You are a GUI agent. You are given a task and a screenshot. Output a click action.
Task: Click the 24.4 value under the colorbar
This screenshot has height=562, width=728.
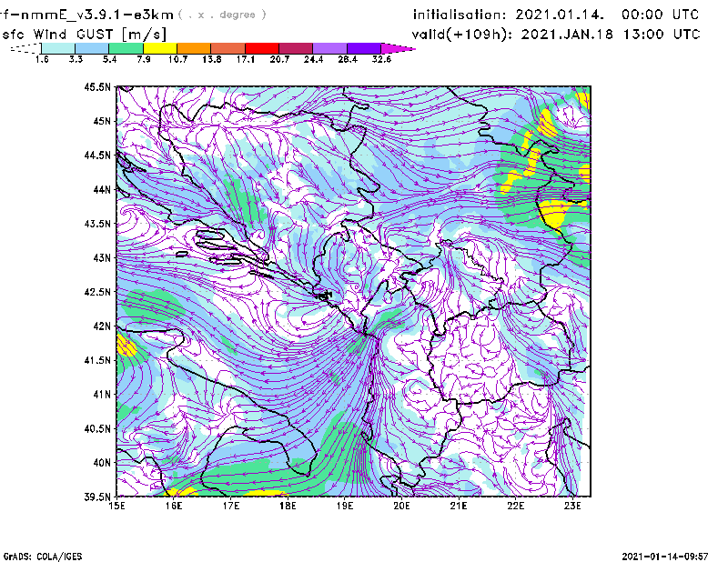pyautogui.click(x=313, y=59)
